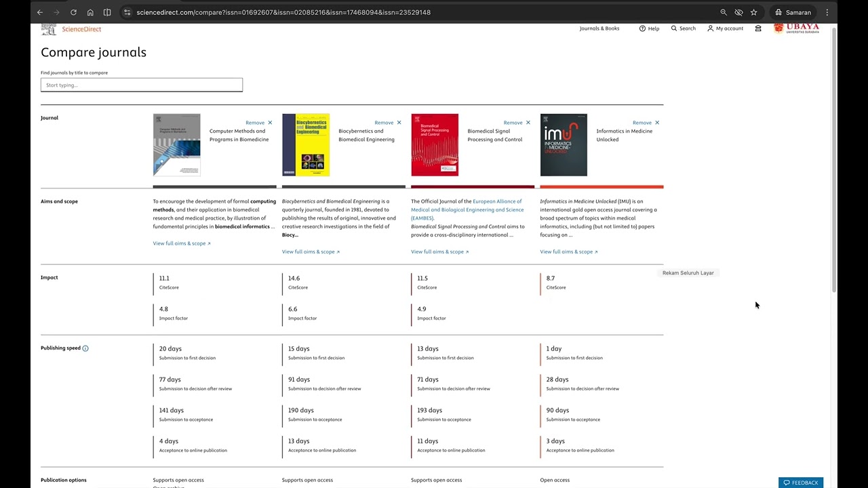The image size is (868, 488).
Task: Open Biocybernetics and Biomedical Engineering title link
Action: pyautogui.click(x=366, y=135)
